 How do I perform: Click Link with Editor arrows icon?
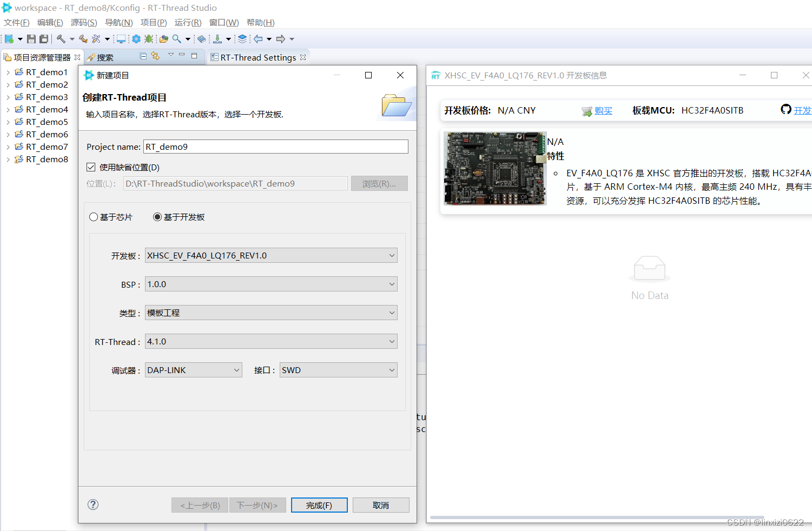tap(156, 56)
